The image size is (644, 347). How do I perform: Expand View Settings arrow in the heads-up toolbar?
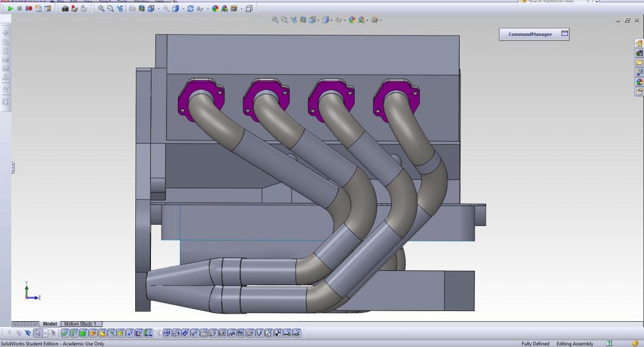point(380,20)
